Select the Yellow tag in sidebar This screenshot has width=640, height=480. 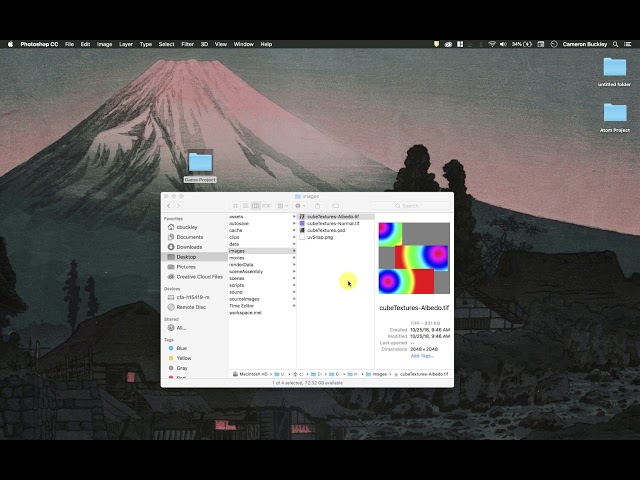click(x=195, y=358)
